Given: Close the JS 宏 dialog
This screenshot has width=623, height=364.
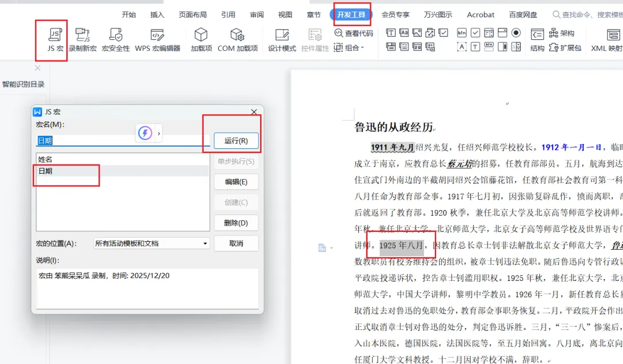Looking at the screenshot, I should [254, 112].
